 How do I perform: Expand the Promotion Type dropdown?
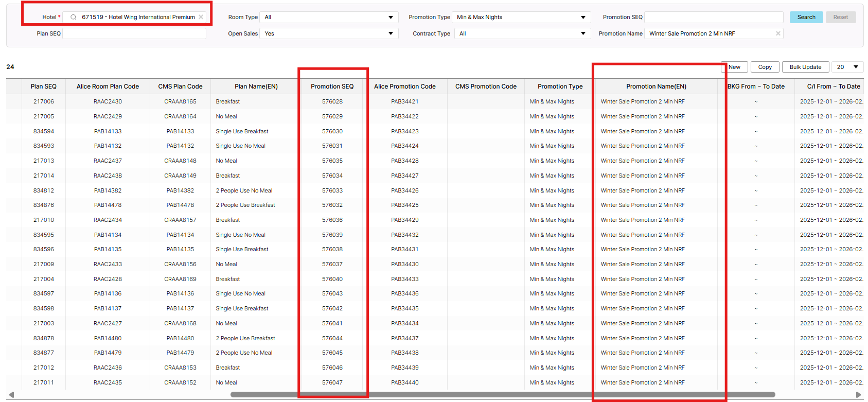click(521, 17)
